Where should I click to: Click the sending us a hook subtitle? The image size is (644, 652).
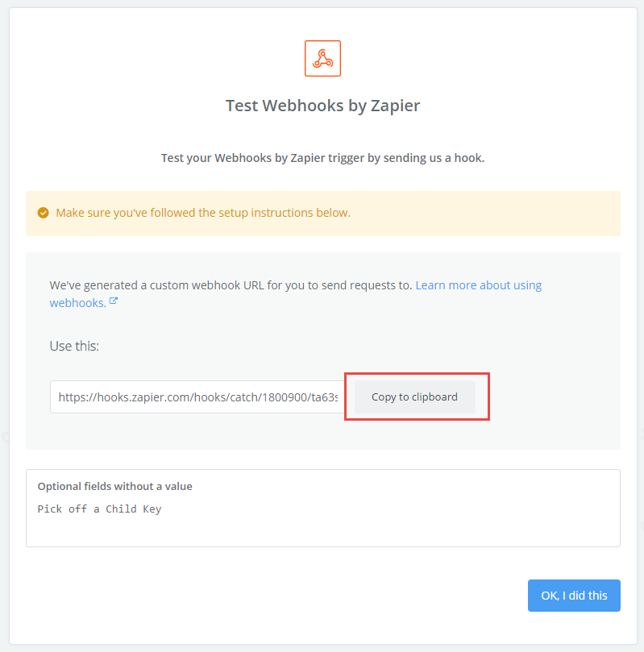tap(322, 158)
